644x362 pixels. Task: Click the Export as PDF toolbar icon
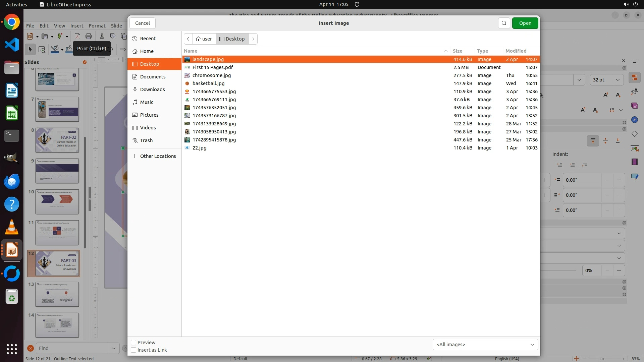(x=77, y=36)
